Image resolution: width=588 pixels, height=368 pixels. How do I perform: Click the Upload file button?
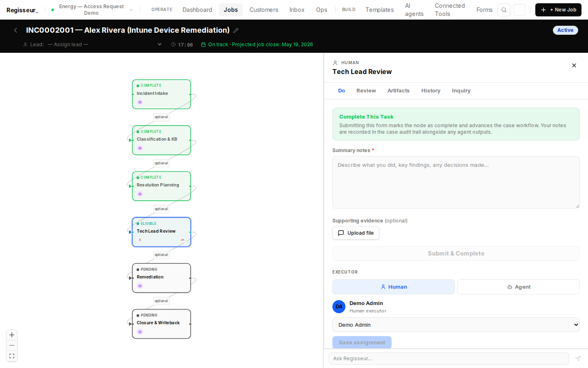coord(356,233)
